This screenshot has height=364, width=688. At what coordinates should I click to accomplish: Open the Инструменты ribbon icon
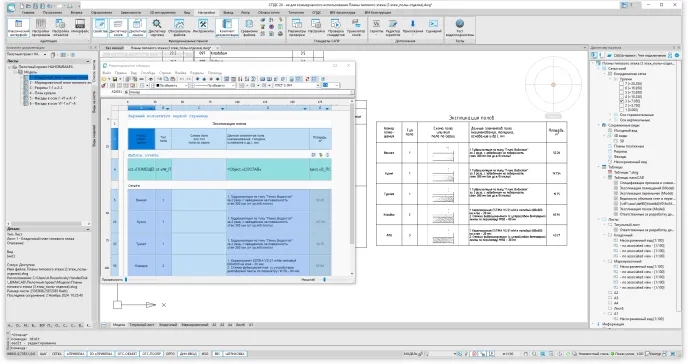click(x=203, y=27)
